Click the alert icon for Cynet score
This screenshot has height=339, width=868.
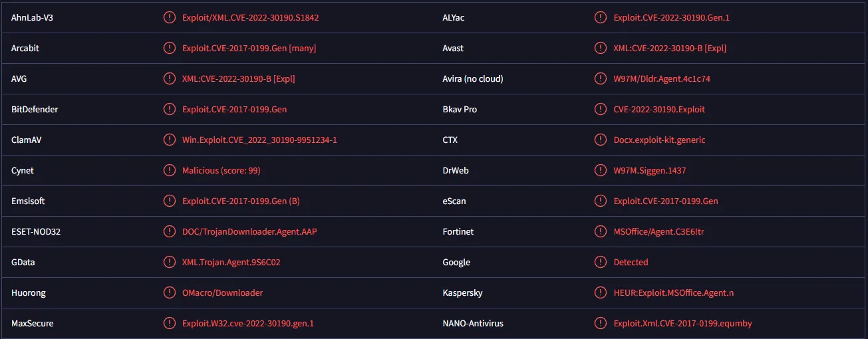coord(170,170)
